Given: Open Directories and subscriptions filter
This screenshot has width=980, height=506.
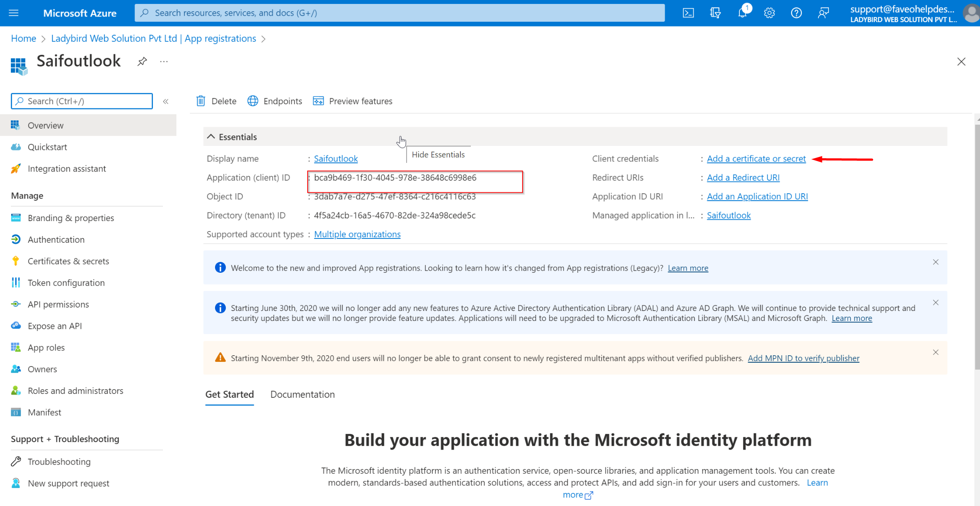Looking at the screenshot, I should coord(715,13).
